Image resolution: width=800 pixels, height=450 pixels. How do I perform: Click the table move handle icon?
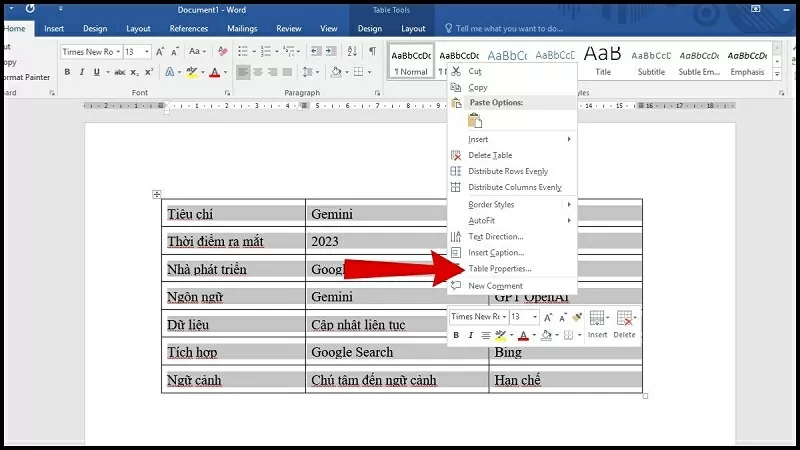click(157, 194)
